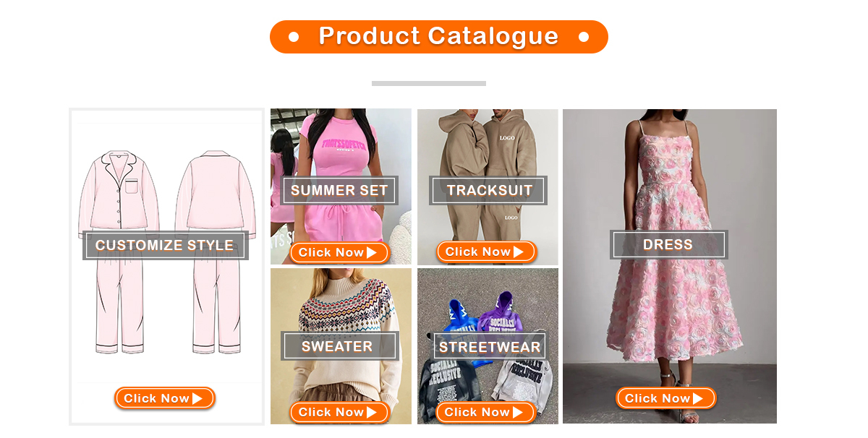Image resolution: width=868 pixels, height=438 pixels.
Task: Click Now button on Summer Set tile
Action: click(340, 252)
